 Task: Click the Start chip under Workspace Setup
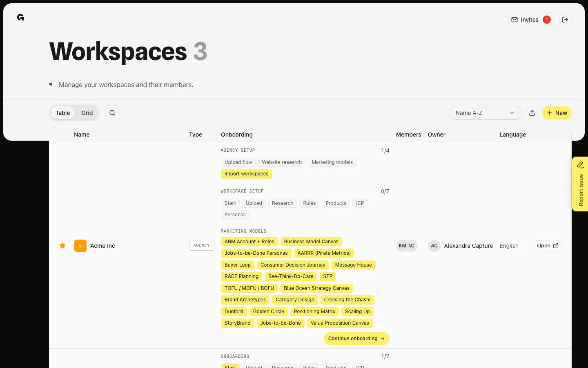click(x=230, y=203)
